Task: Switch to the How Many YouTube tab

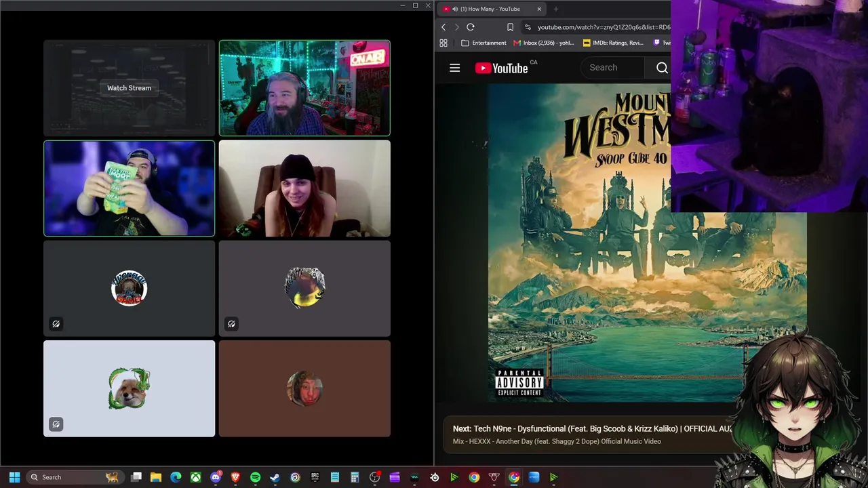Action: coord(491,9)
